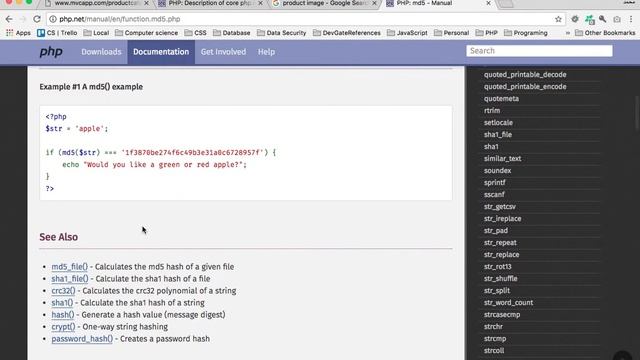Open sprintf in the sidebar

point(494,182)
